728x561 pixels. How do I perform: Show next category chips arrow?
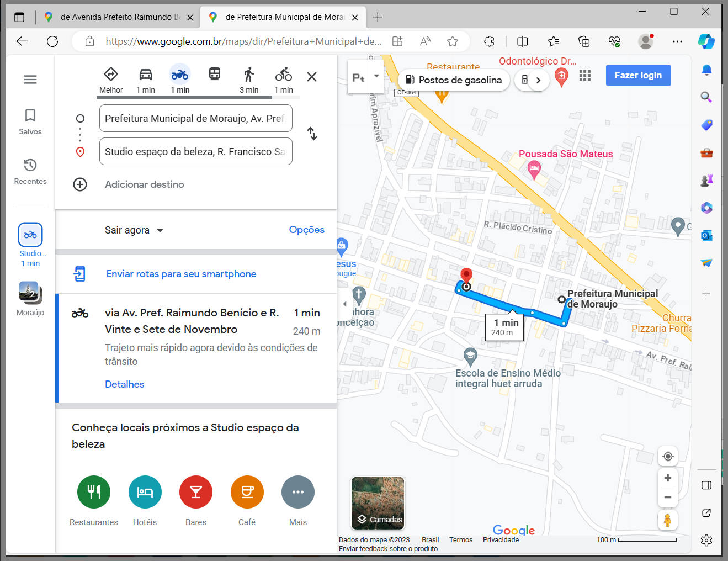click(x=539, y=80)
